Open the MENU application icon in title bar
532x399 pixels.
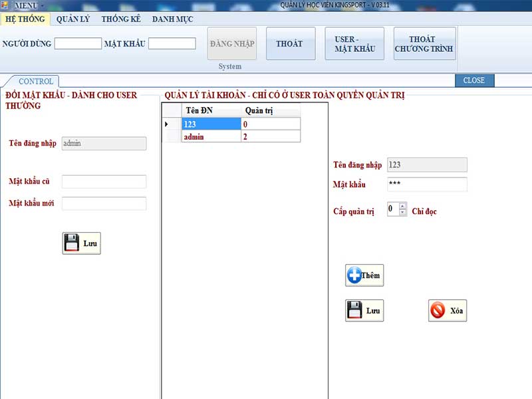point(5,5)
